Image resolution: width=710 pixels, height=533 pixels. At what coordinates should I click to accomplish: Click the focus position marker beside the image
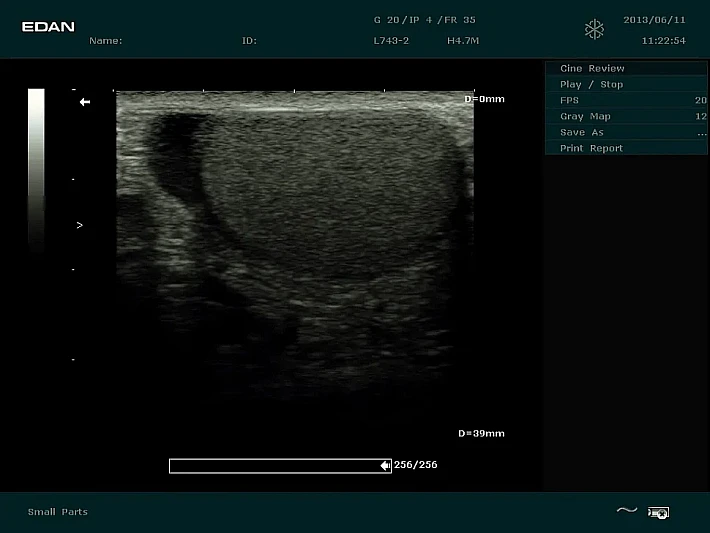[79, 226]
